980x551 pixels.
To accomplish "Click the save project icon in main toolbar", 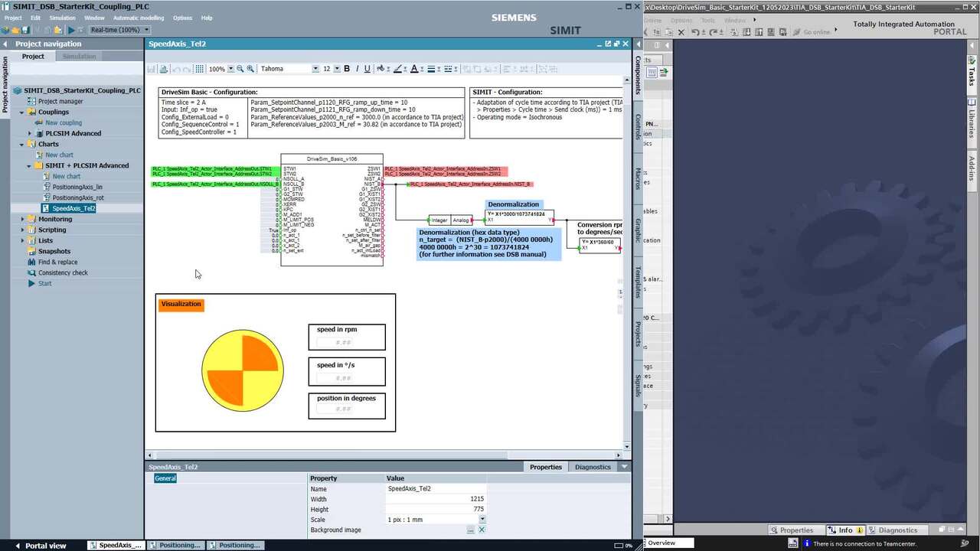I will point(25,30).
